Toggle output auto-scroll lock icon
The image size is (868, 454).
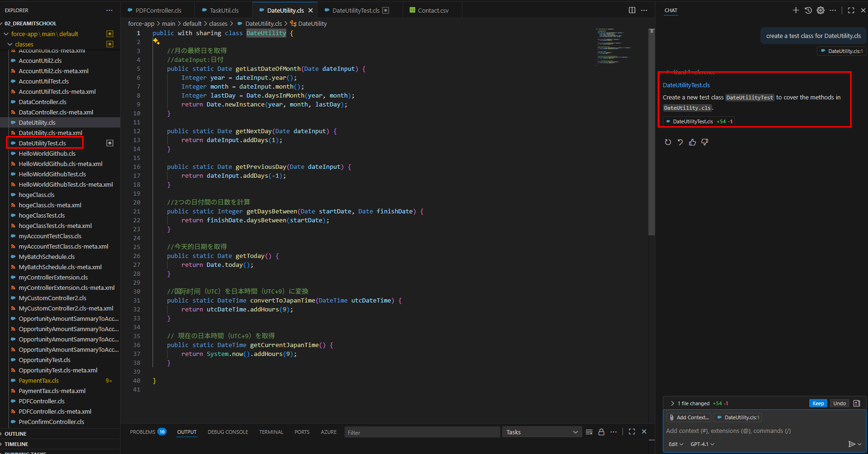[x=601, y=432]
